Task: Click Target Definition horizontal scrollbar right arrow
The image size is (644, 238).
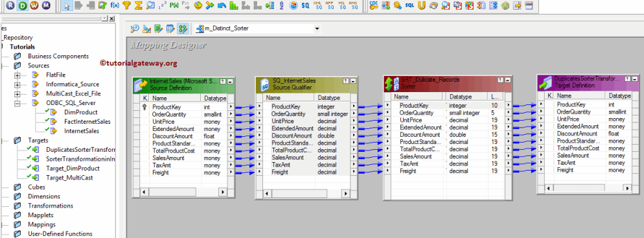Action: [627, 188]
